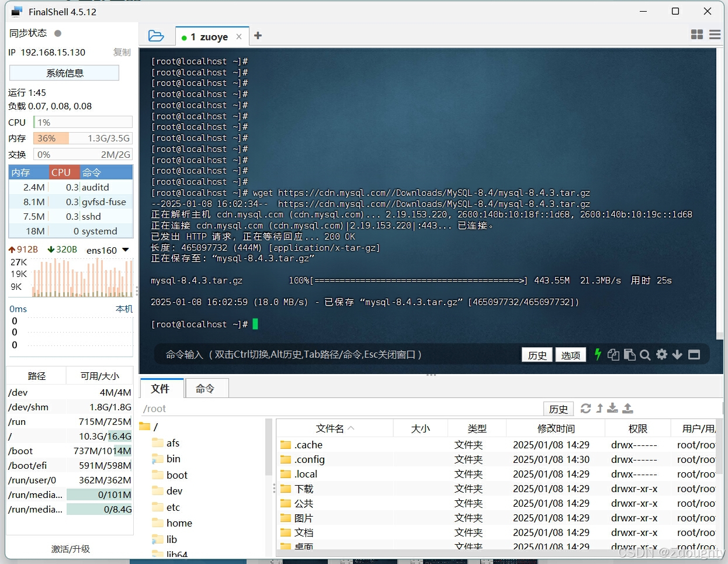The width and height of the screenshot is (728, 564).
Task: Select the .cache folder row
Action: 497,445
